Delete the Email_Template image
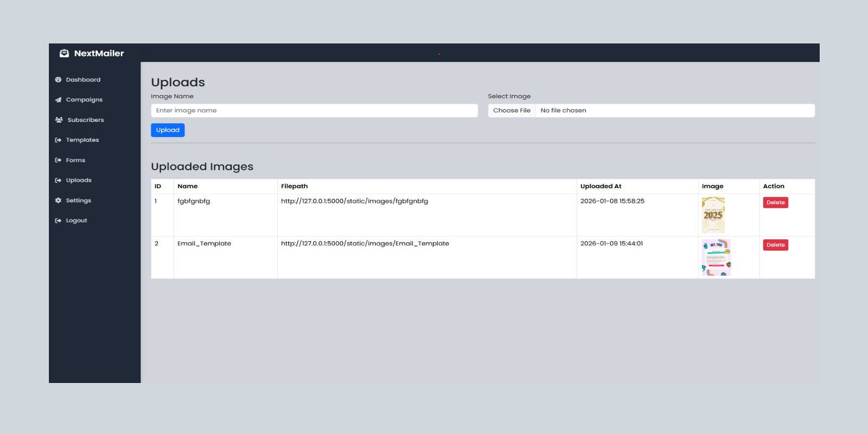The image size is (868, 434). point(775,245)
